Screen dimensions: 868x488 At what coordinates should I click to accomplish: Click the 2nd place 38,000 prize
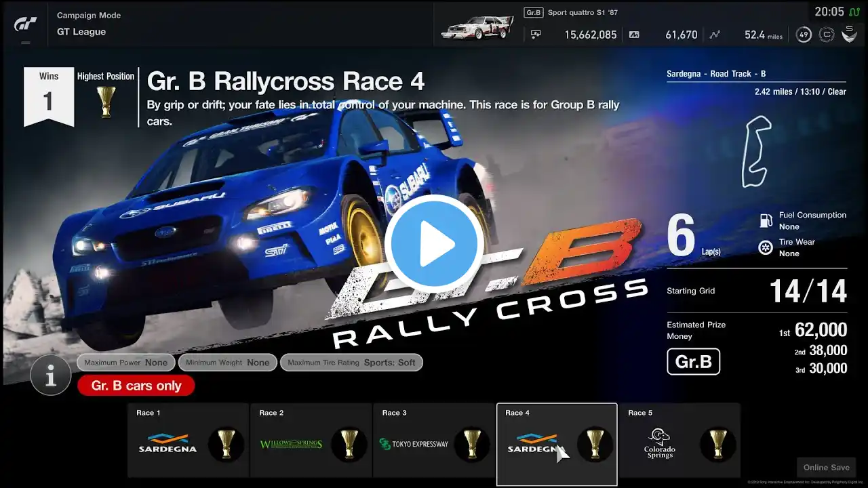click(x=821, y=350)
